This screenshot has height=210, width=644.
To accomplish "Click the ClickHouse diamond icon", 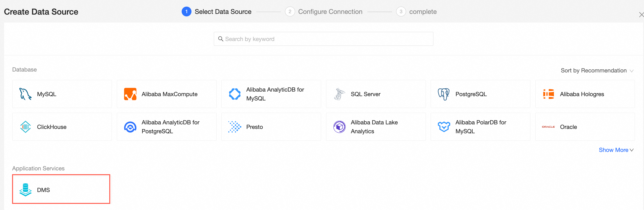I will point(25,127).
